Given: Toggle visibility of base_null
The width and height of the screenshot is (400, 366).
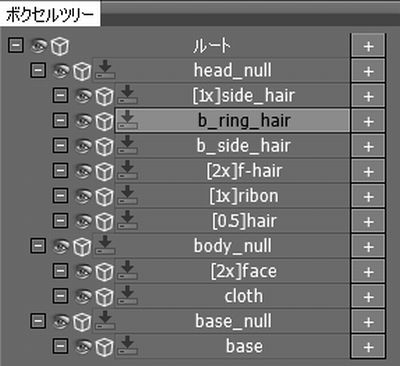Looking at the screenshot, I should click(62, 321).
